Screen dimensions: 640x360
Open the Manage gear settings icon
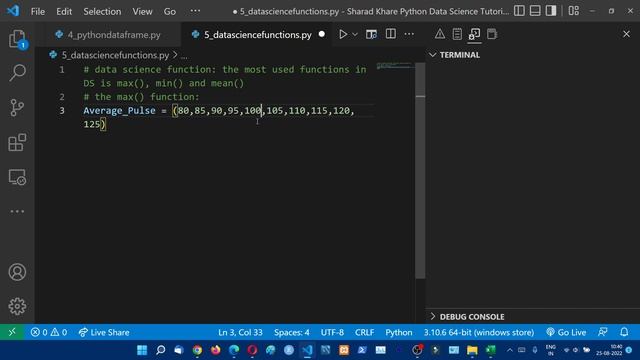tap(17, 306)
